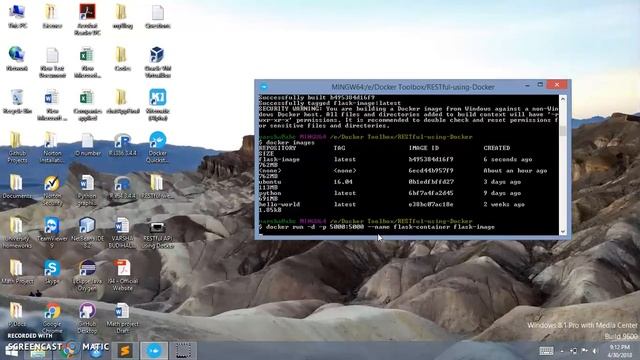The width and height of the screenshot is (640, 360).
Task: Launch Google Chrome desktop shortcut
Action: coord(52,317)
